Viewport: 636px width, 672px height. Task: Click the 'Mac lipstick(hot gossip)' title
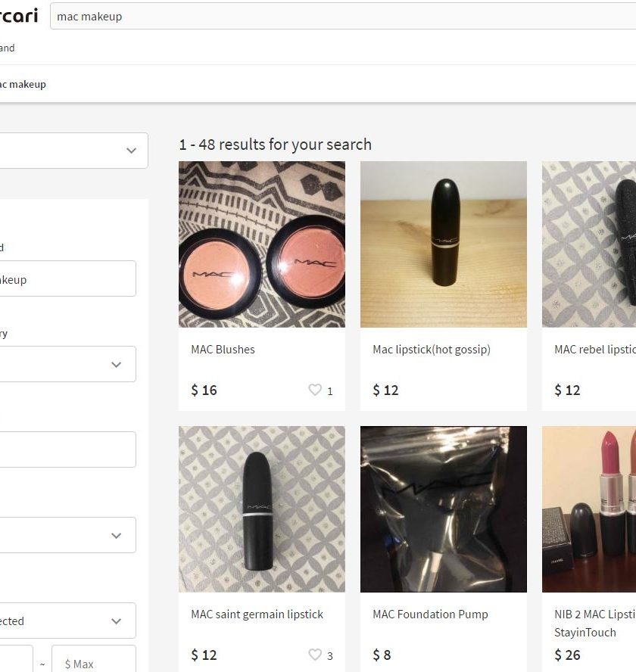(432, 350)
